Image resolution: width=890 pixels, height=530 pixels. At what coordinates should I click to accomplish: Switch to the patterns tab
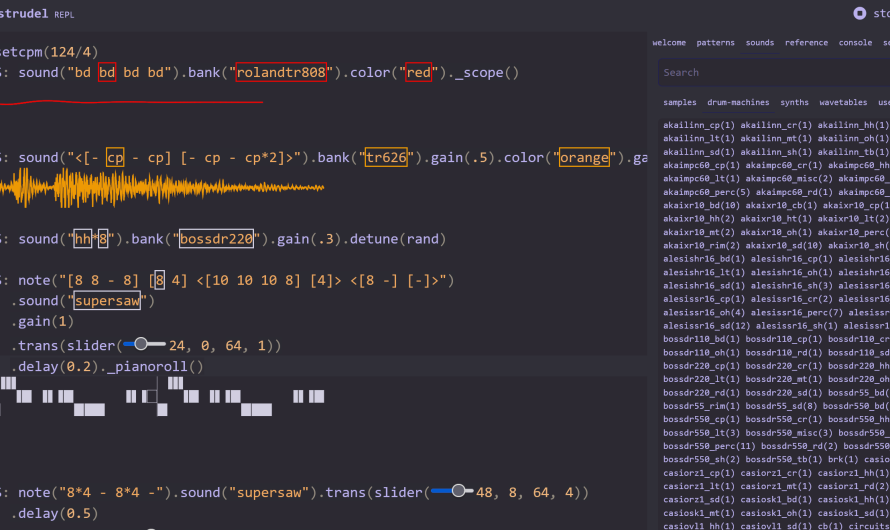coord(715,43)
